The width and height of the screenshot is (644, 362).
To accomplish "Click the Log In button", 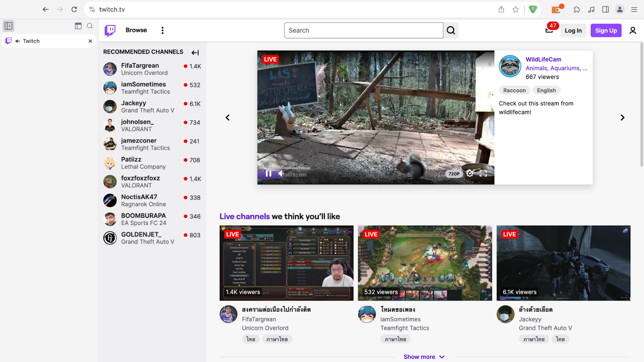I will [573, 31].
